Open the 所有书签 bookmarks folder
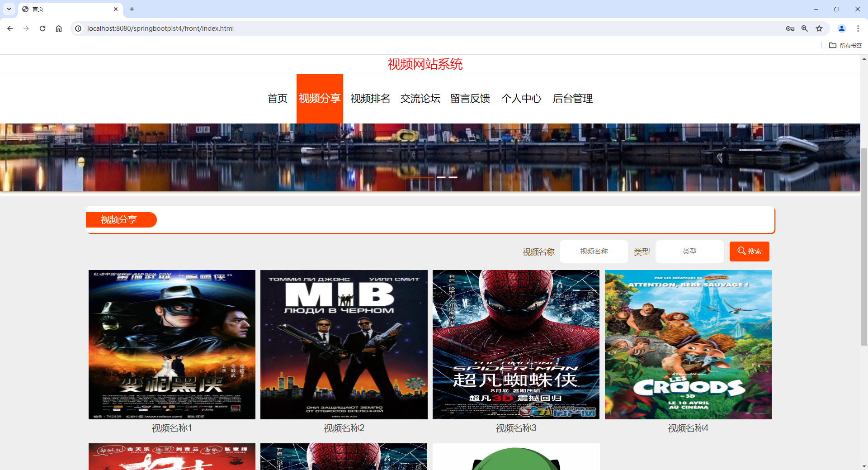The width and height of the screenshot is (868, 470). pyautogui.click(x=845, y=45)
